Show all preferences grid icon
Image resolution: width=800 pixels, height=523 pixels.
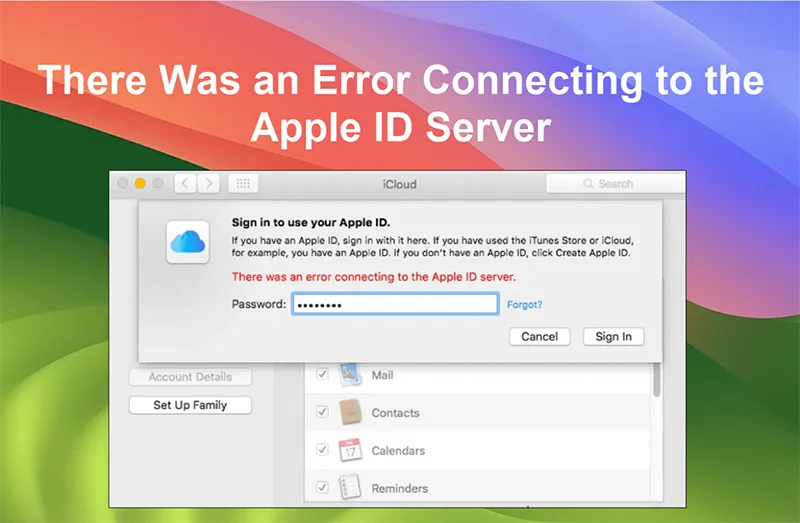point(243,183)
